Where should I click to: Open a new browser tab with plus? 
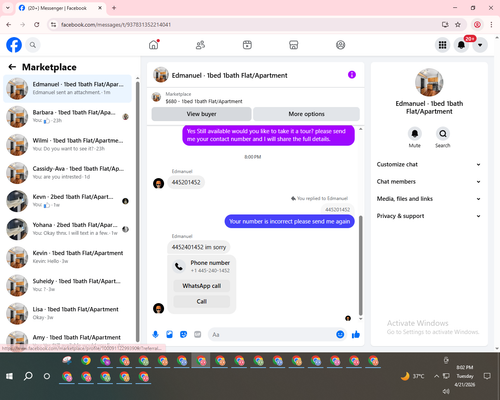pos(114,8)
